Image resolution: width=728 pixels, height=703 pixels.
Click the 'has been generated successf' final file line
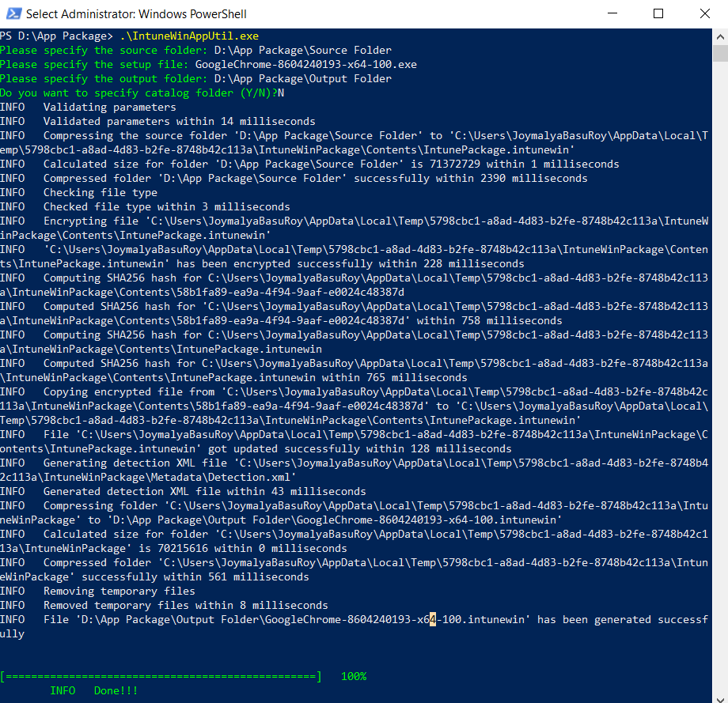click(x=354, y=620)
